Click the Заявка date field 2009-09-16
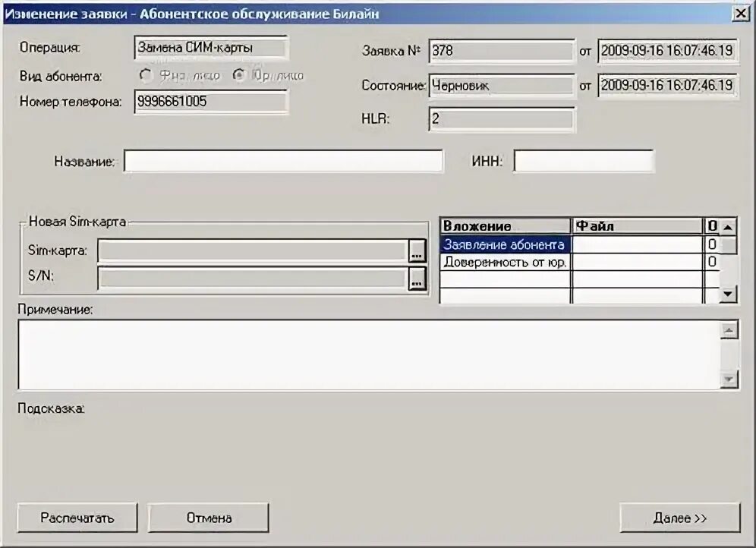 click(x=667, y=51)
